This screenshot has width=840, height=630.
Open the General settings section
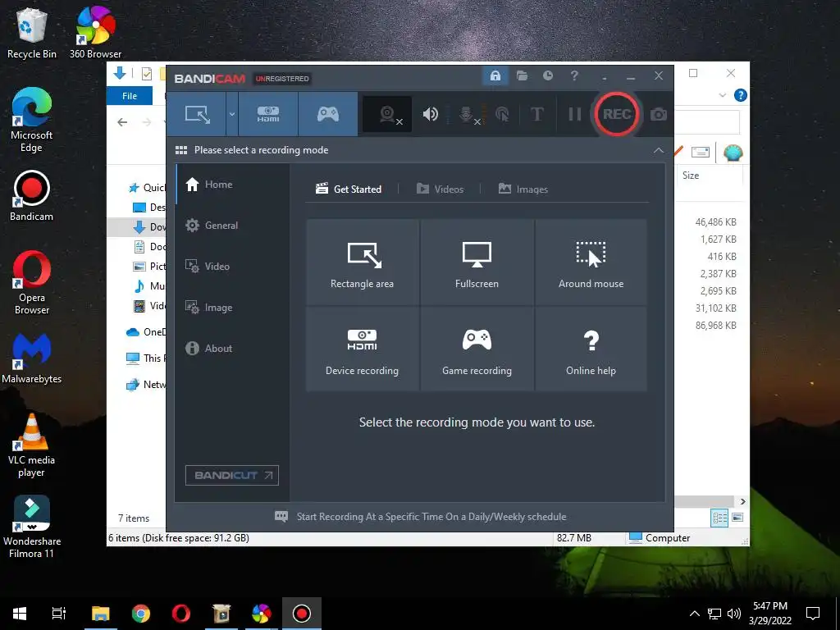pos(233,226)
